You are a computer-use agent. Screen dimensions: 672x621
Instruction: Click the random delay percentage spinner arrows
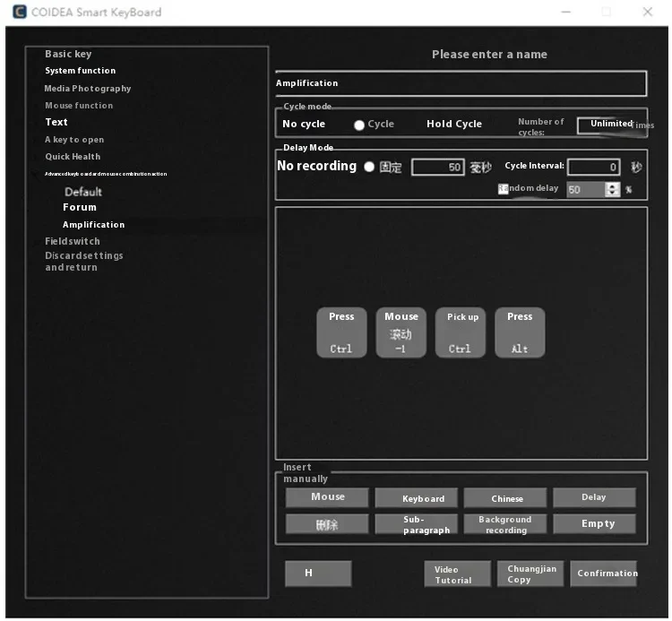click(613, 189)
